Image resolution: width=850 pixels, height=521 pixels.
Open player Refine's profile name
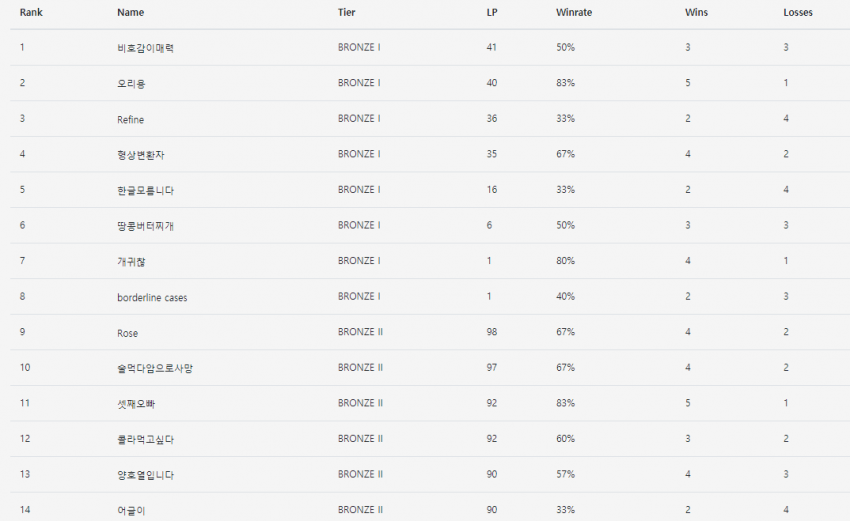pyautogui.click(x=130, y=120)
